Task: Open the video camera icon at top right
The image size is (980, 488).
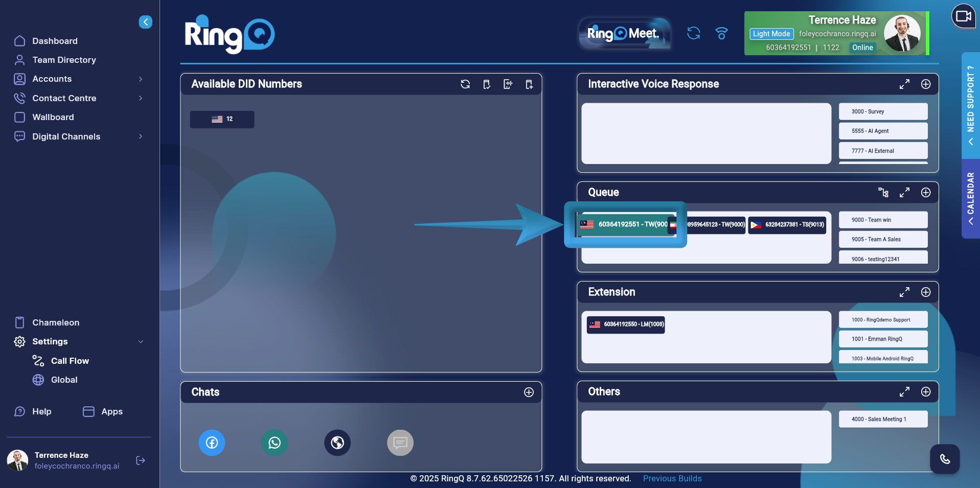Action: (x=963, y=16)
